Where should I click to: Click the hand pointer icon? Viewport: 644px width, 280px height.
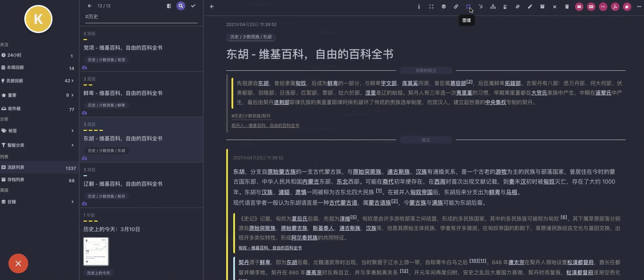click(x=505, y=7)
